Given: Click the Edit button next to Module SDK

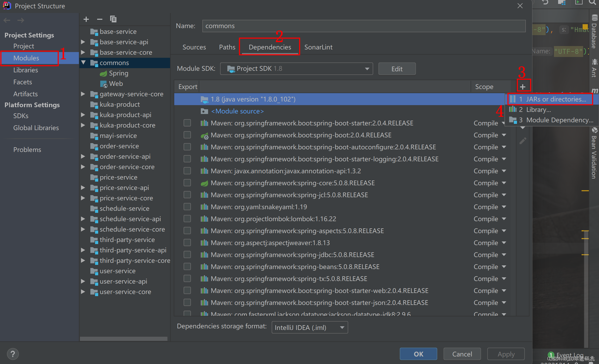Looking at the screenshot, I should coord(397,68).
